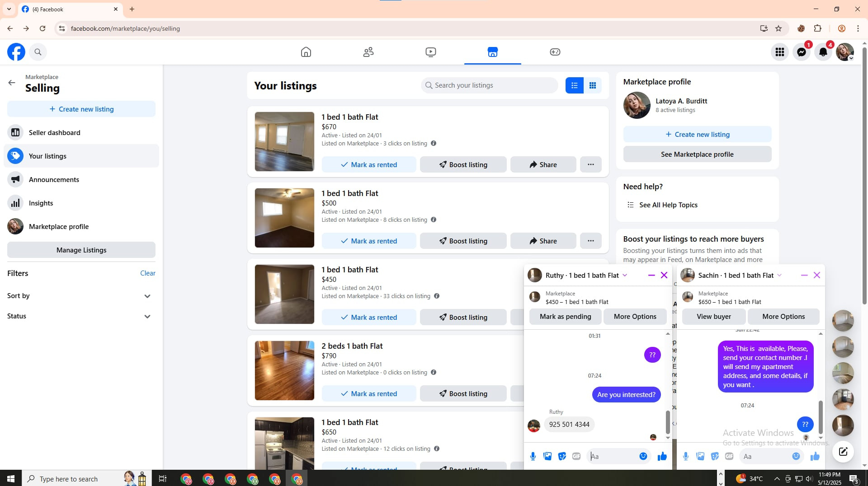Click See Marketplace profile button
The image size is (868, 486).
(698, 154)
